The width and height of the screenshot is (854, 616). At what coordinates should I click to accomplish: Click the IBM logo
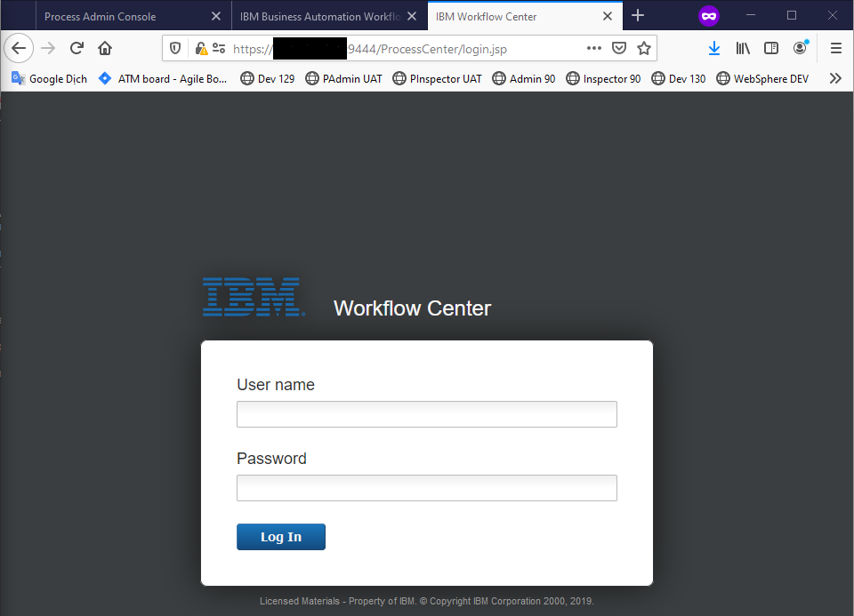[254, 297]
